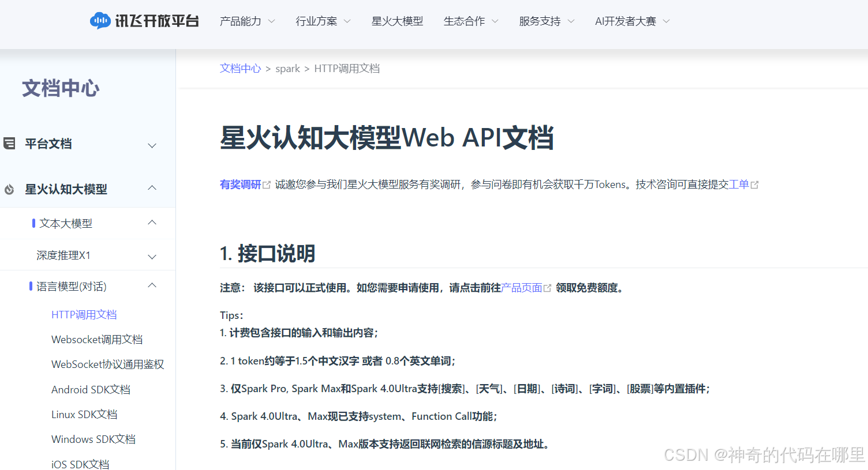Click tip line about 内置插件 support
This screenshot has height=470, width=868.
(x=465, y=389)
